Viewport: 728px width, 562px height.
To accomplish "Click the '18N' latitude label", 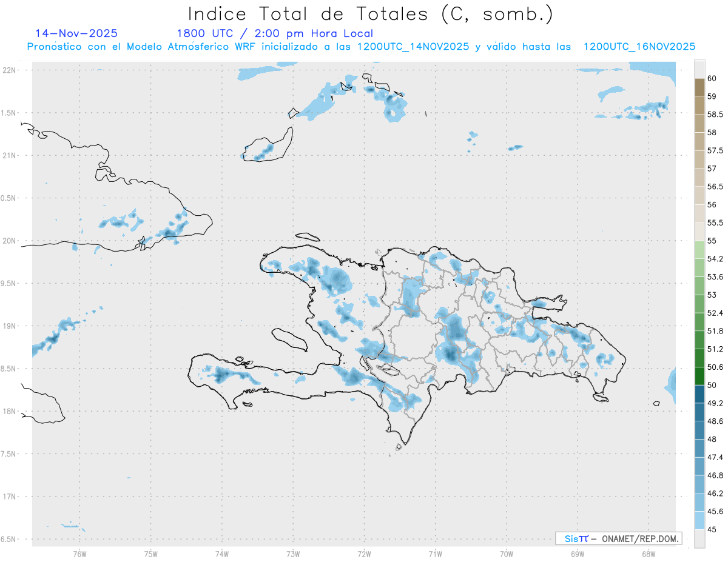I will (9, 412).
